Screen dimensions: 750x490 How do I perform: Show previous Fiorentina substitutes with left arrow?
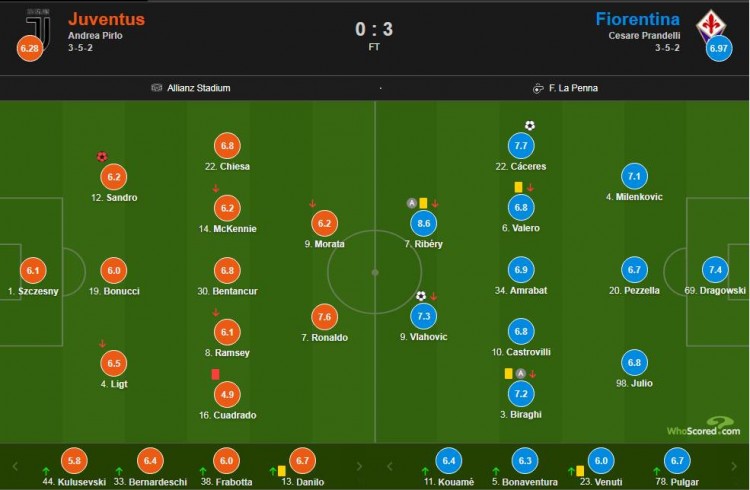coord(389,466)
